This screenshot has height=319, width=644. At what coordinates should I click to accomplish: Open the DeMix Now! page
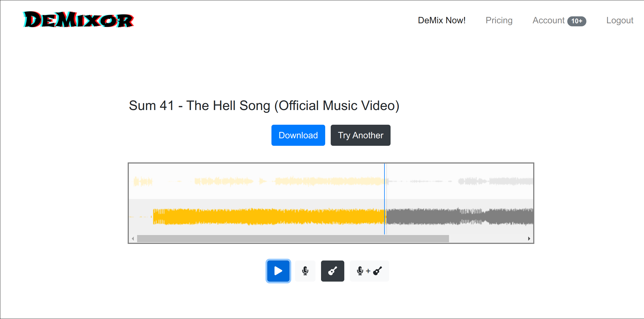[442, 20]
